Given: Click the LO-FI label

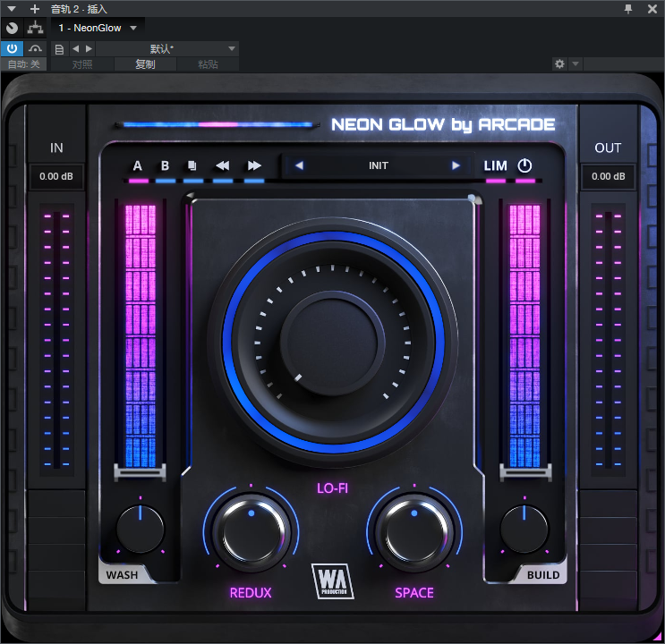Looking at the screenshot, I should 333,488.
